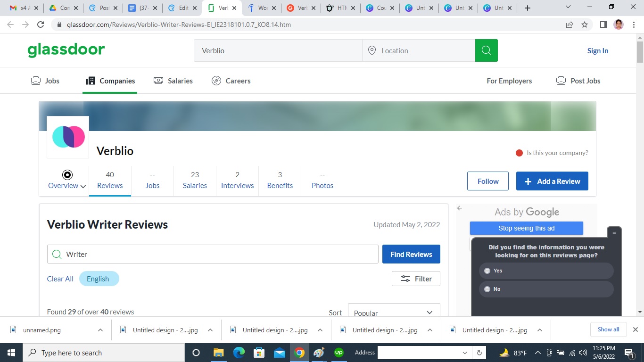The image size is (644, 362).
Task: Open the Companies navigation item
Action: pyautogui.click(x=110, y=81)
